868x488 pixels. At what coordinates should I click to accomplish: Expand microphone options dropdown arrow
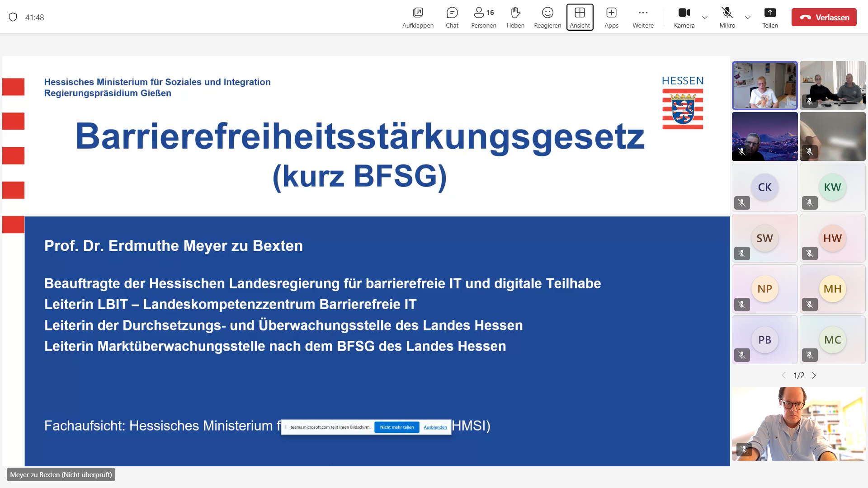click(748, 18)
